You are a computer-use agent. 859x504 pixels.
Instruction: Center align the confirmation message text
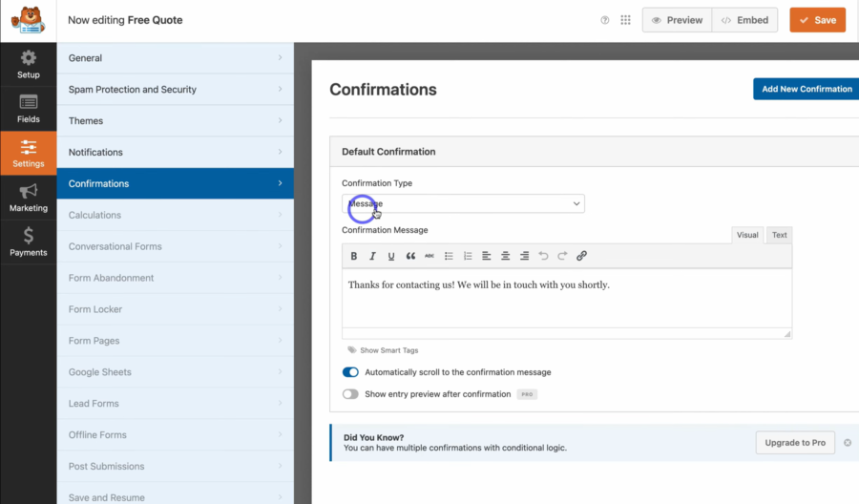[505, 256]
